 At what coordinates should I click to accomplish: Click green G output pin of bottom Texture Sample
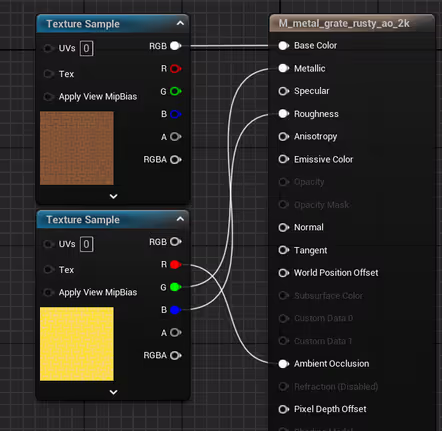point(176,287)
